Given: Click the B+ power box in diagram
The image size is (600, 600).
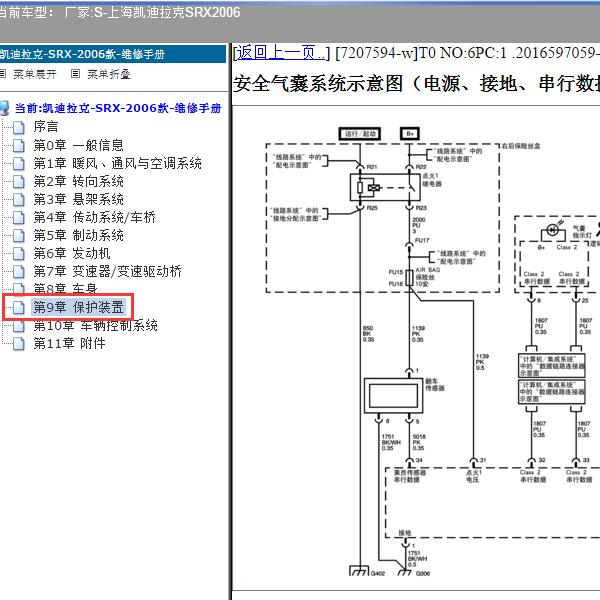Looking at the screenshot, I should (x=410, y=134).
